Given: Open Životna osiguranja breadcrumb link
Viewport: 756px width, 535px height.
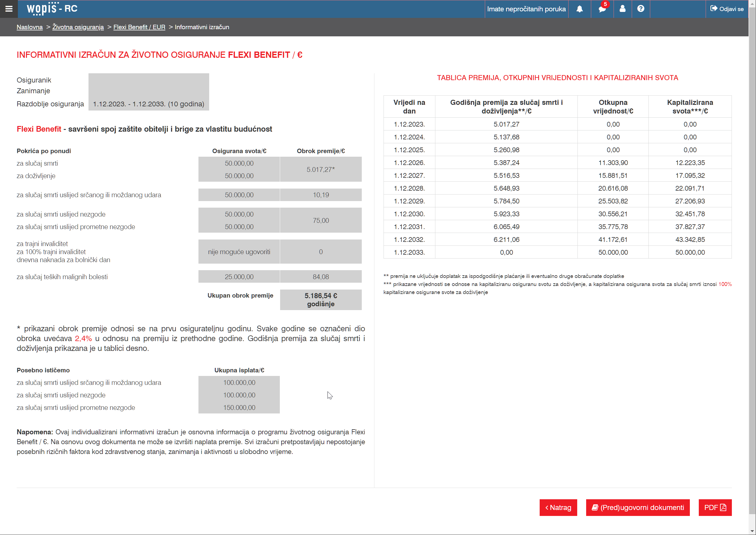Looking at the screenshot, I should (78, 27).
